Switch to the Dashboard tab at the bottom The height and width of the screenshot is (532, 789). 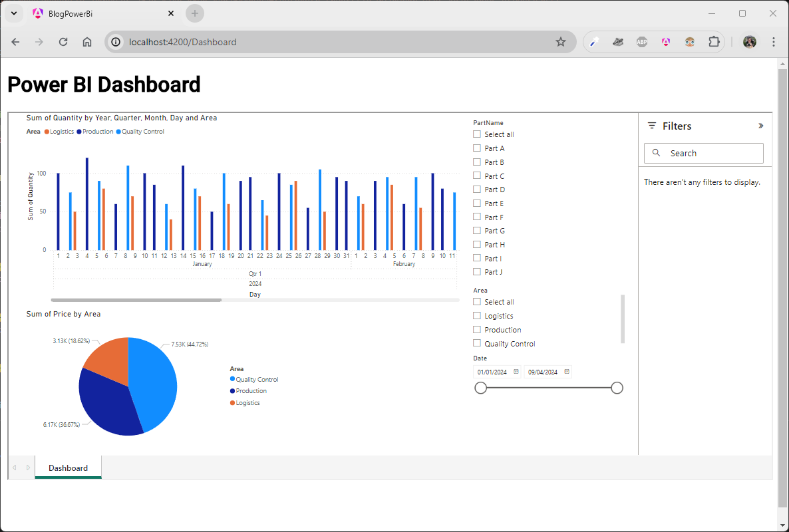pos(68,467)
